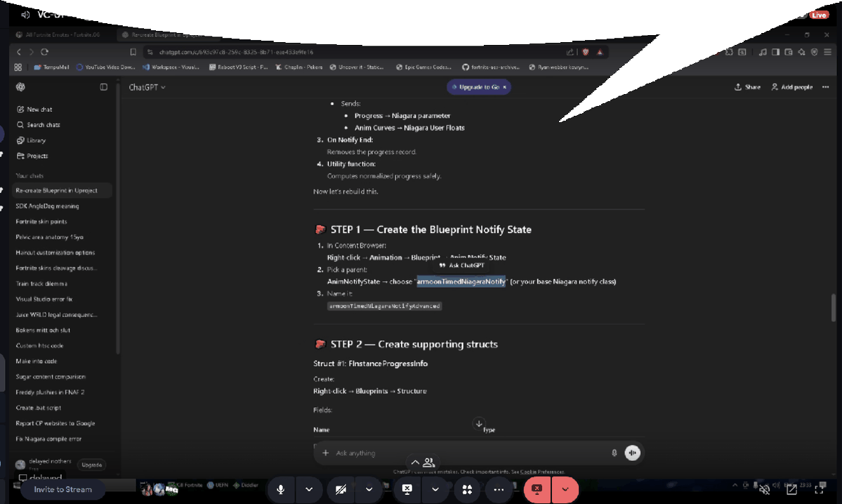
Task: Start dictation with the microphone icon
Action: 614,453
